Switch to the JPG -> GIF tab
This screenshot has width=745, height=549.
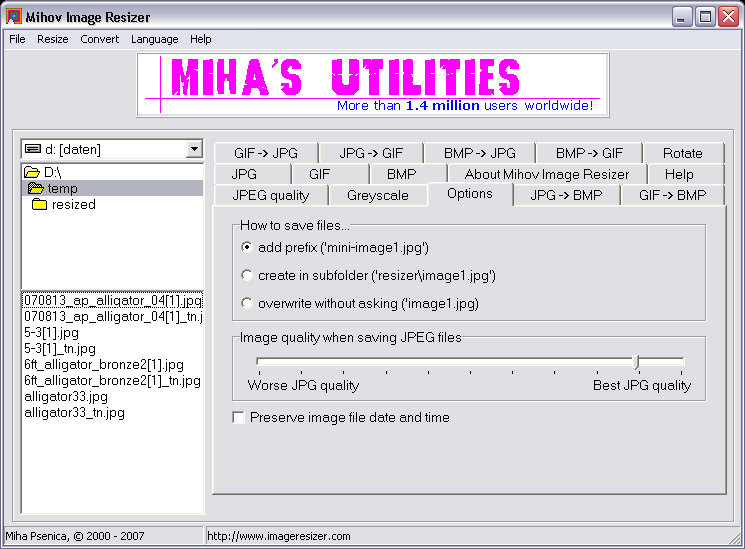[371, 153]
